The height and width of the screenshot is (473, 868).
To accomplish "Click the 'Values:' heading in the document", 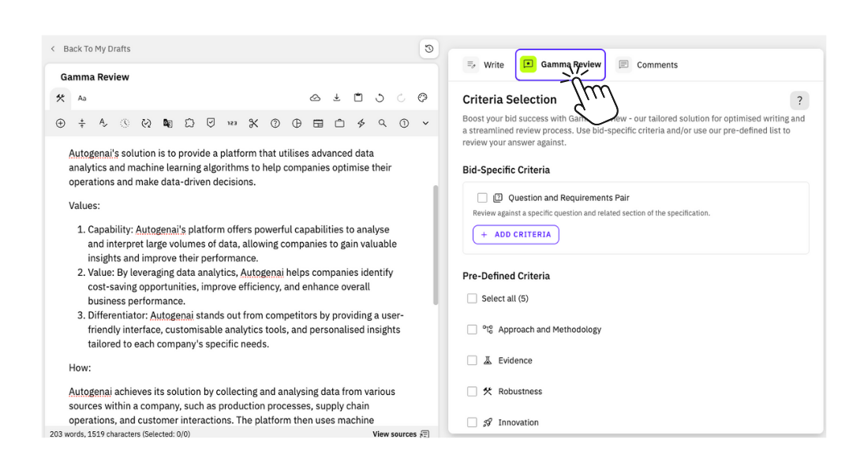I will (84, 206).
